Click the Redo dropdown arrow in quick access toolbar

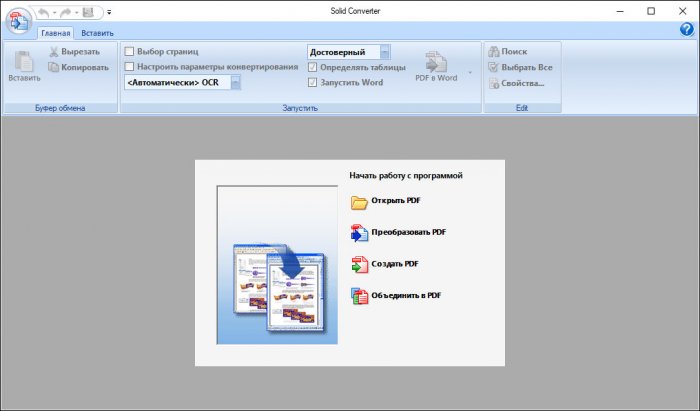pyautogui.click(x=76, y=12)
